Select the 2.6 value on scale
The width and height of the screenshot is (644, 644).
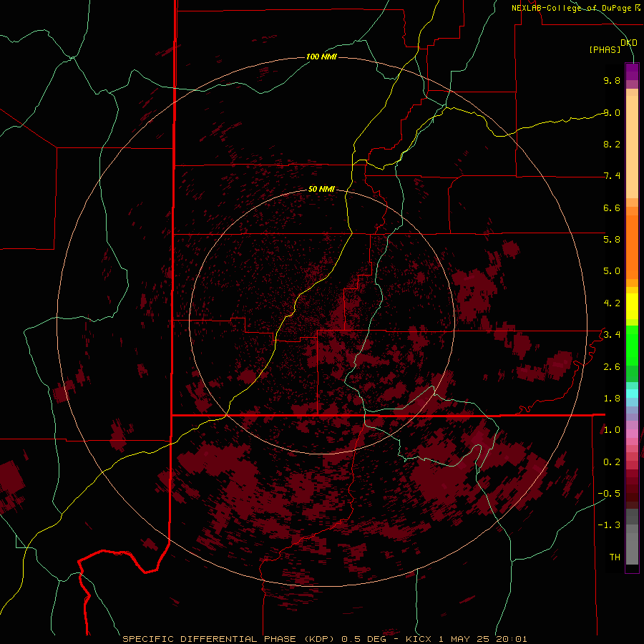click(612, 367)
